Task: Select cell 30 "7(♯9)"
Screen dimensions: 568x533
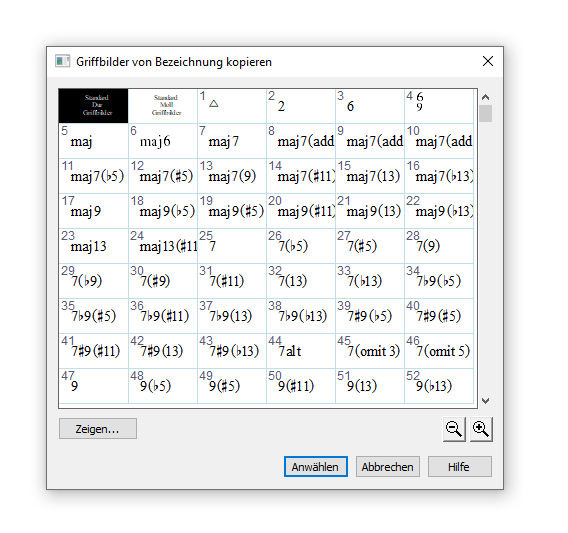Action: 163,281
